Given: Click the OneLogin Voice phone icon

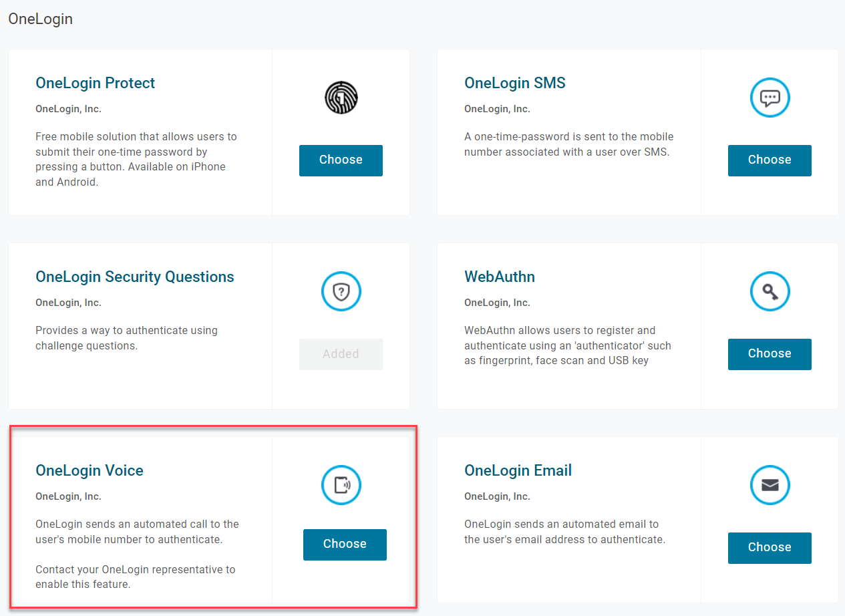Looking at the screenshot, I should [x=341, y=485].
